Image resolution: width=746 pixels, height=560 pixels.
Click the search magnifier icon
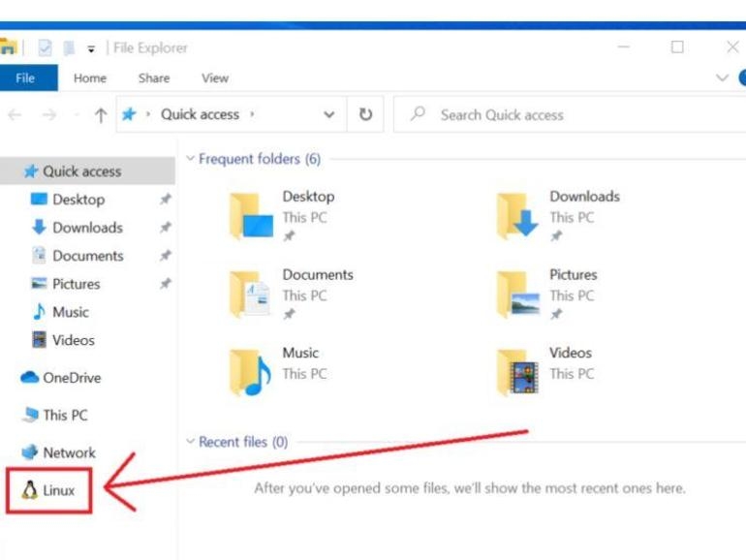click(418, 113)
